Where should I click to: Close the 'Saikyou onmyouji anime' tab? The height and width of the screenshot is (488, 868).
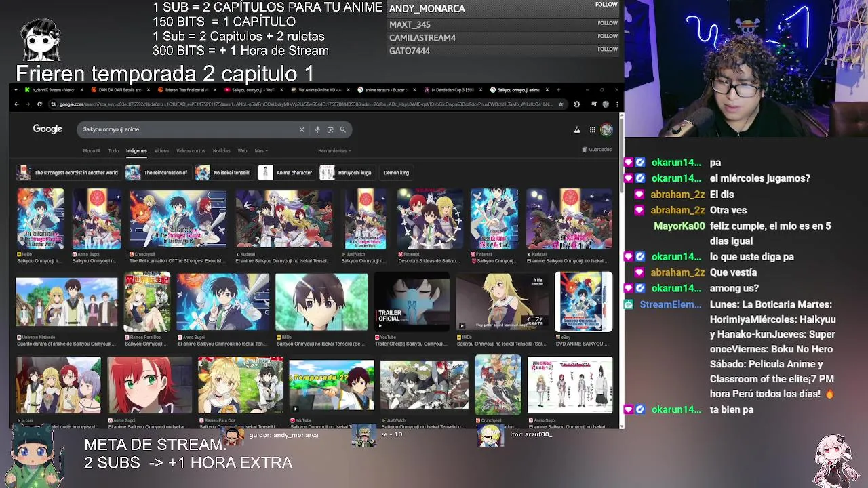tap(548, 90)
